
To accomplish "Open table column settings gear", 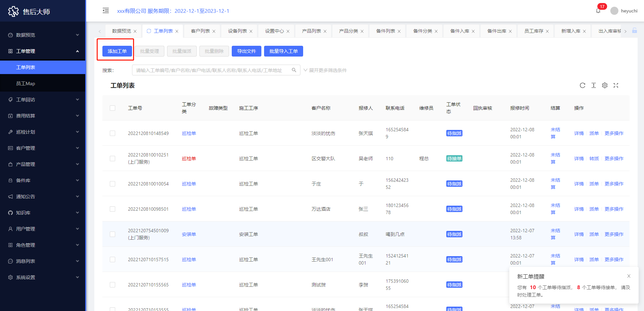I will click(605, 85).
